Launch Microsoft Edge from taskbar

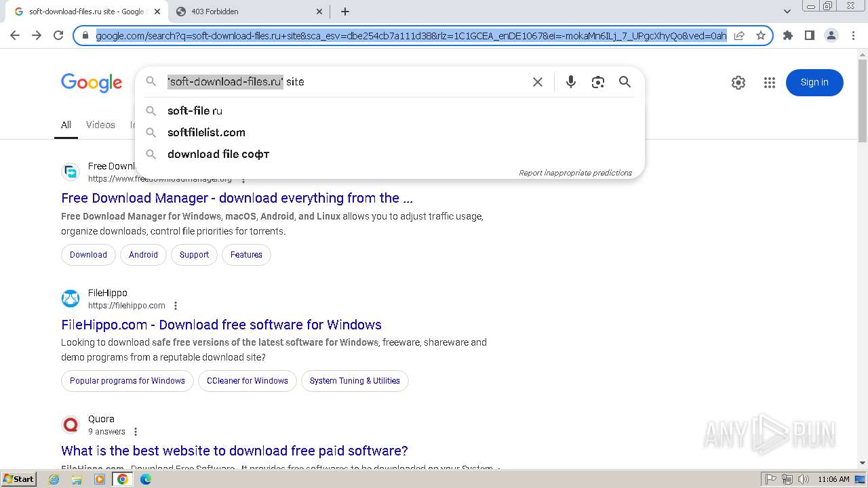[145, 479]
